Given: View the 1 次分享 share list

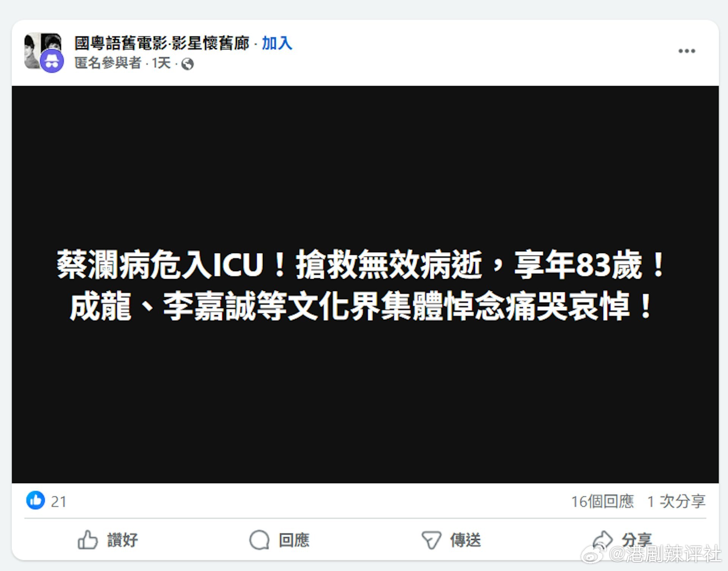Looking at the screenshot, I should (676, 501).
